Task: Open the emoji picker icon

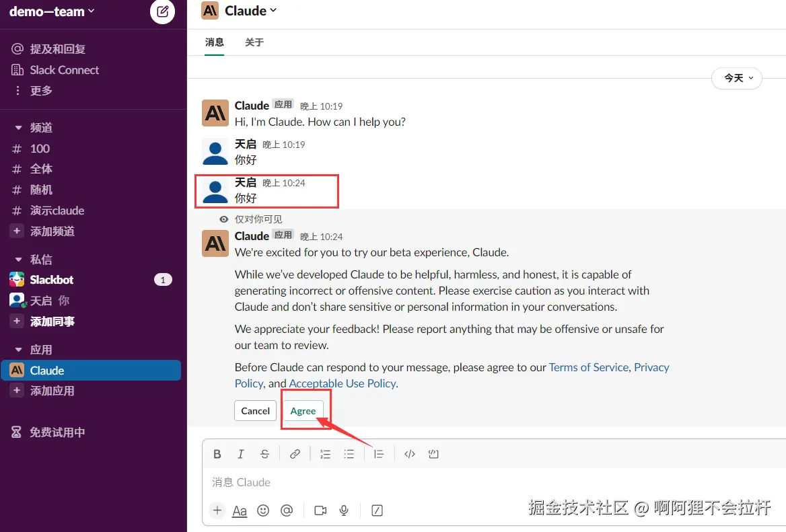Action: (263, 510)
